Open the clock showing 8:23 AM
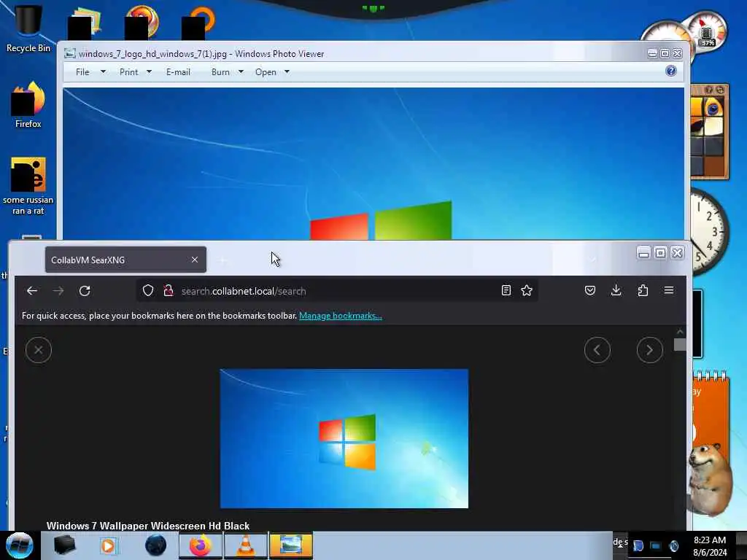Screen dimensions: 747x560 pos(710,546)
